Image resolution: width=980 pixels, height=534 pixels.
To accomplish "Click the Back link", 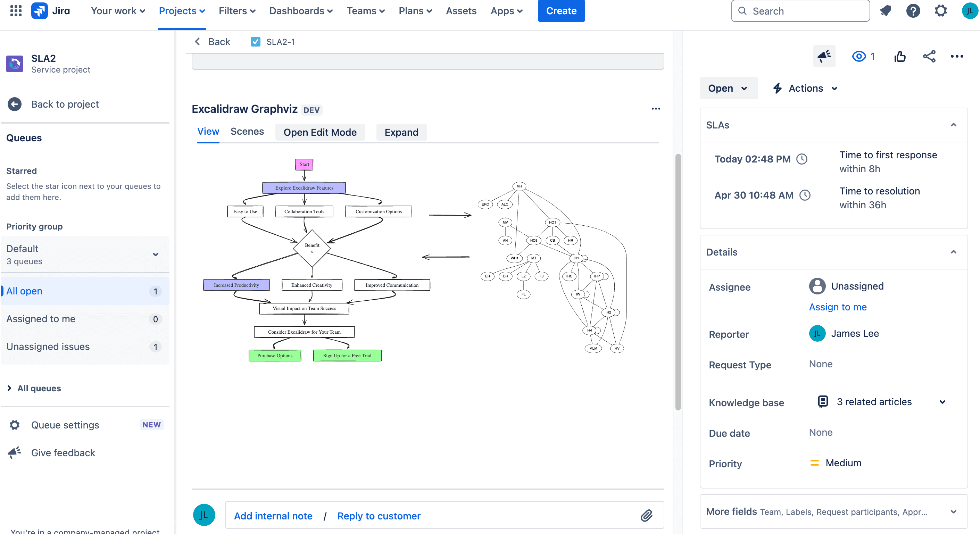I will click(219, 41).
